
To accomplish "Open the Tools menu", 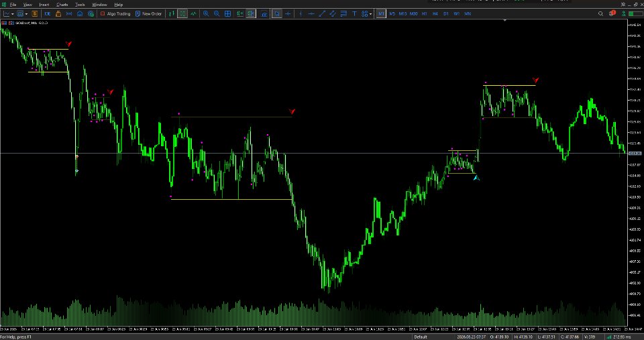I will [80, 5].
